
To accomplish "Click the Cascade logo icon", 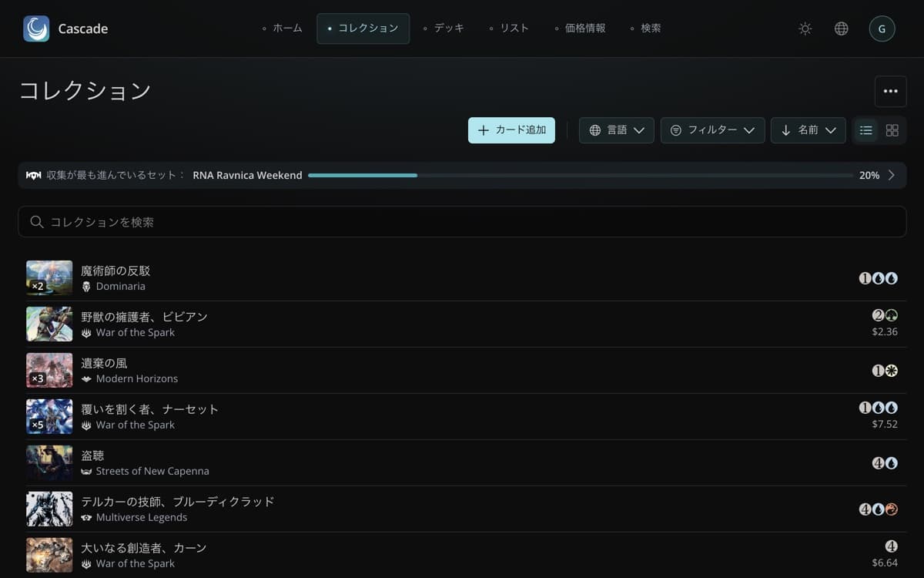I will click(x=36, y=29).
